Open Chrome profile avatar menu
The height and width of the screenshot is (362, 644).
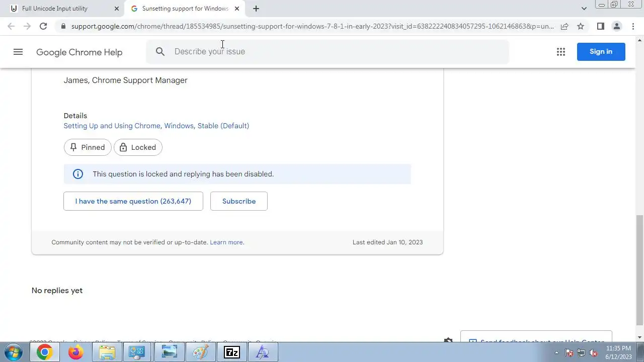pyautogui.click(x=616, y=26)
